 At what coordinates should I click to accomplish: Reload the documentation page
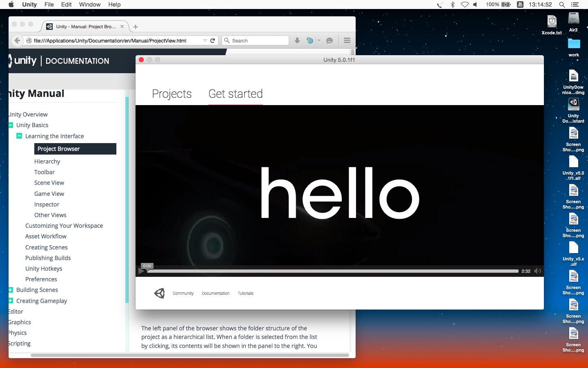[x=212, y=40]
